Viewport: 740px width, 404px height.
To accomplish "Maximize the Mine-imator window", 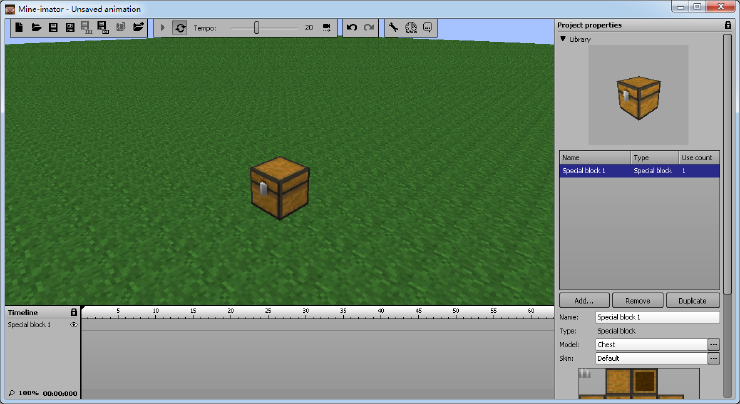I will 697,6.
